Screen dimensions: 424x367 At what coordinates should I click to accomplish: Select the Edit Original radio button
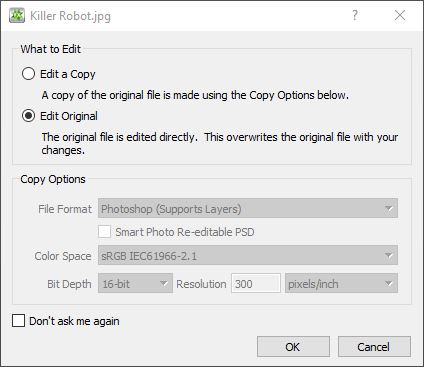click(28, 116)
